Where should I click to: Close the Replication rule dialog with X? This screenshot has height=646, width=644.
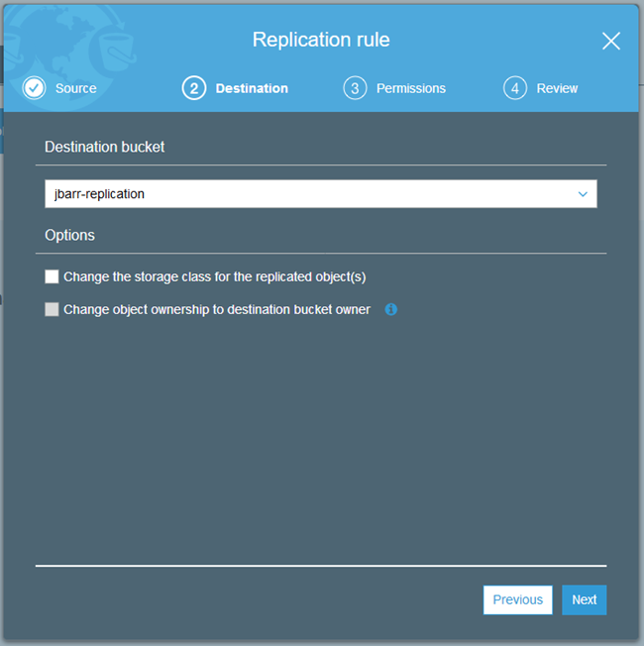(611, 41)
